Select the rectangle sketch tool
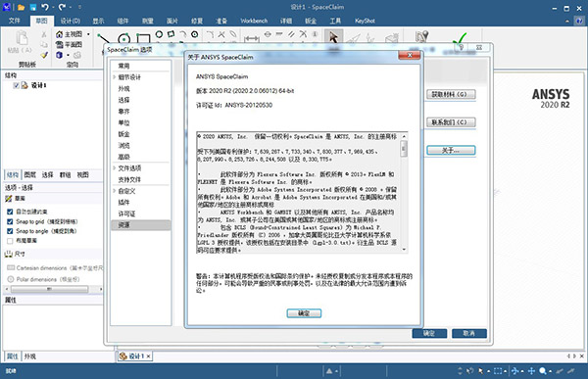This screenshot has height=379, width=588. (x=143, y=38)
